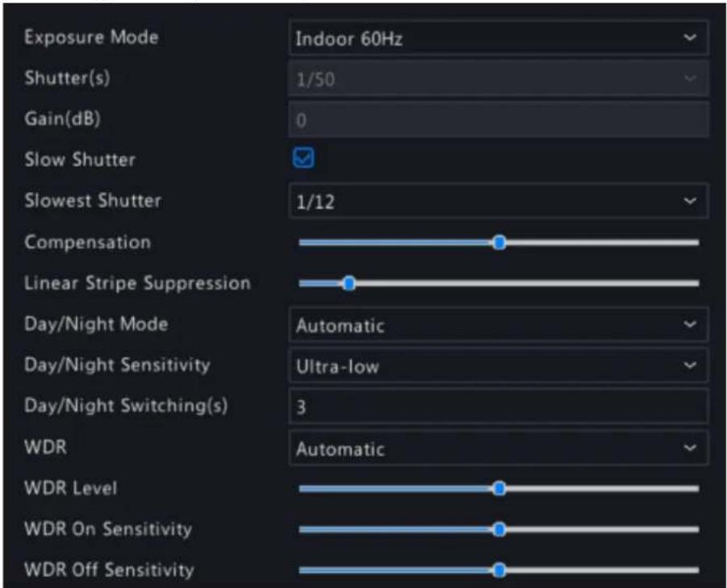Open the disabled Shutter(s) dropdown
Image resolution: width=727 pixels, height=588 pixels.
tap(499, 78)
